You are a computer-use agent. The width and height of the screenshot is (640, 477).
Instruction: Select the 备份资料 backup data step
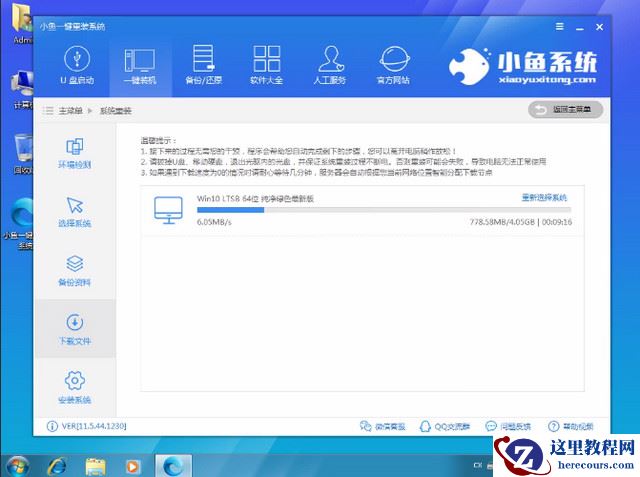coord(75,271)
